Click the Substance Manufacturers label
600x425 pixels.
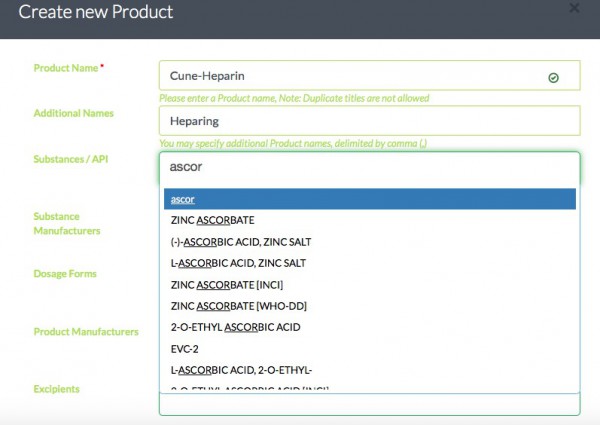coord(67,223)
